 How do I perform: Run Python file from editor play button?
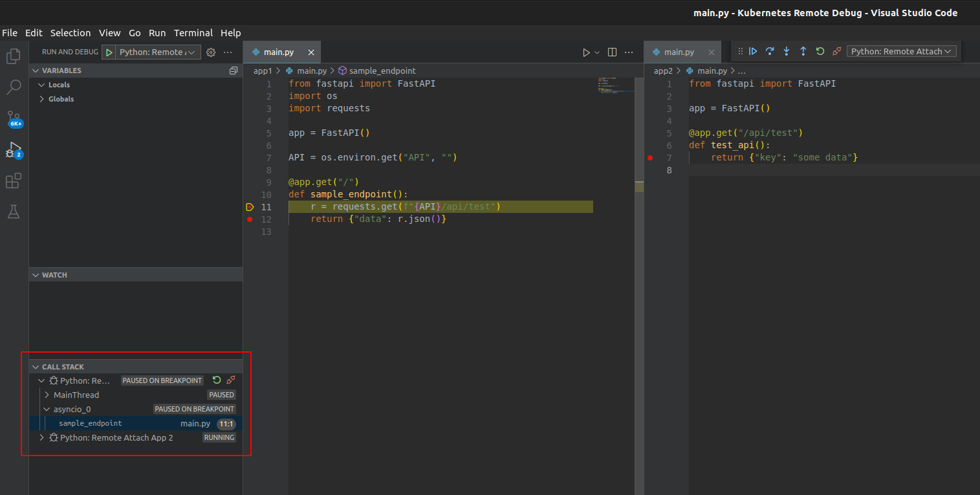[586, 52]
